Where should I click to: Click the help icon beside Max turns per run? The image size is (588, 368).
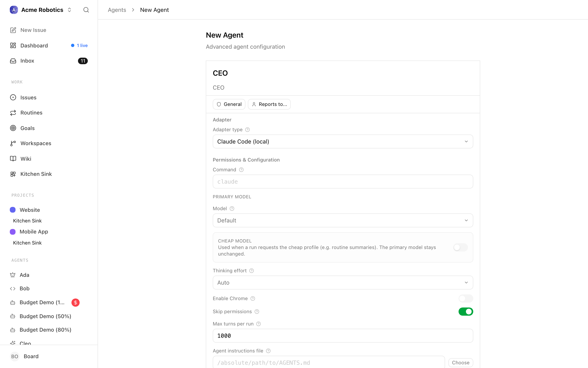click(x=258, y=324)
